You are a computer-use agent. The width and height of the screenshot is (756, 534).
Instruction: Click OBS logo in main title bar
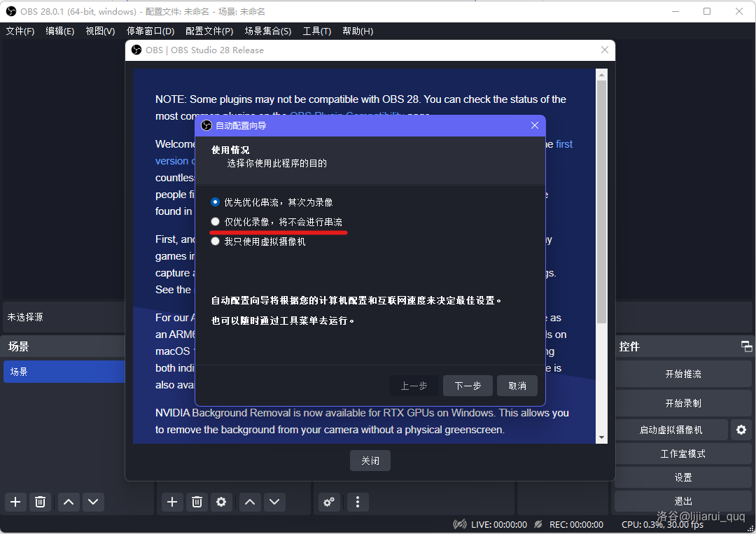11,11
